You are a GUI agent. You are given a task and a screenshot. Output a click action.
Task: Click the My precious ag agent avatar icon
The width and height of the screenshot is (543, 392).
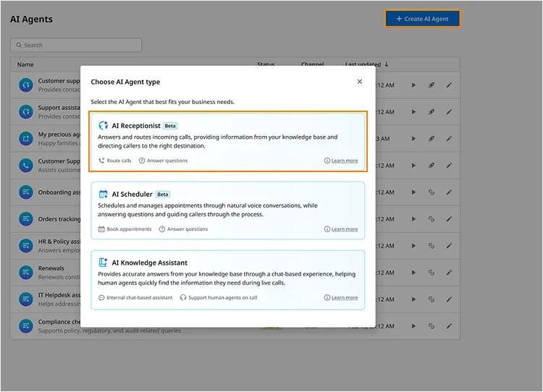(26, 139)
